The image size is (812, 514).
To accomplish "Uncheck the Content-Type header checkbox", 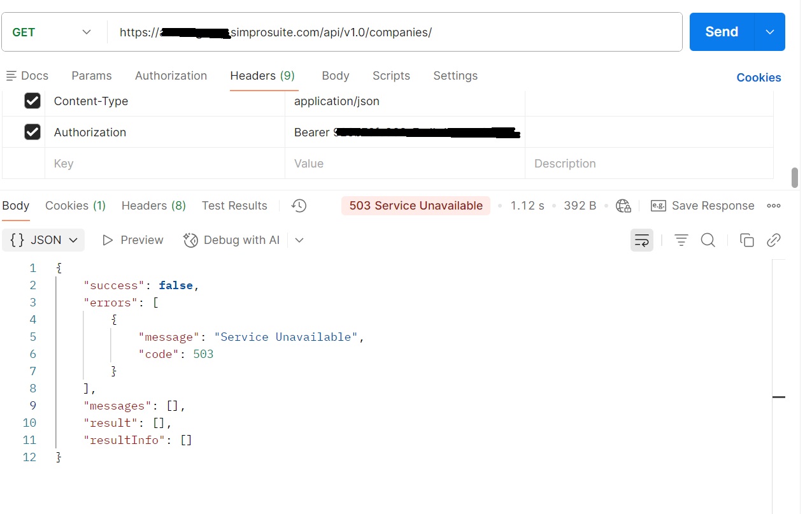I will [32, 101].
